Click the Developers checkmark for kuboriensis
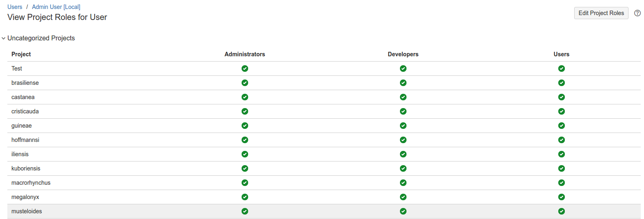This screenshot has width=644, height=219. 403,168
